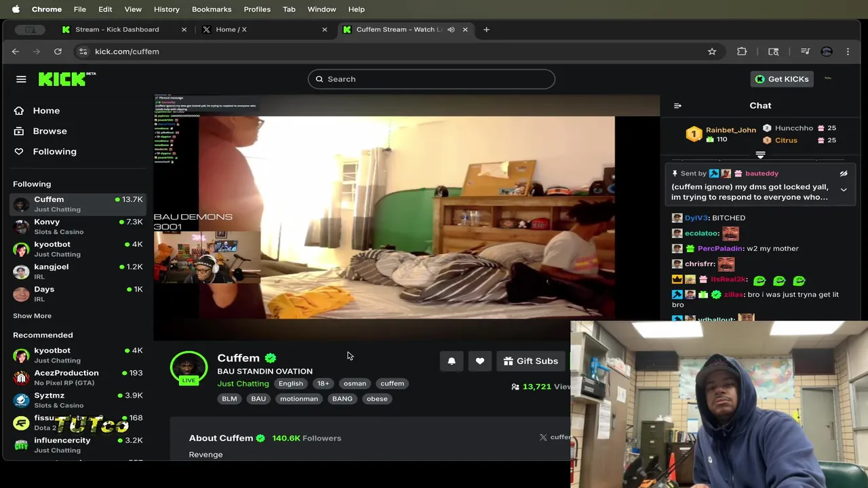Expand the pinned message chevron

coord(844,190)
